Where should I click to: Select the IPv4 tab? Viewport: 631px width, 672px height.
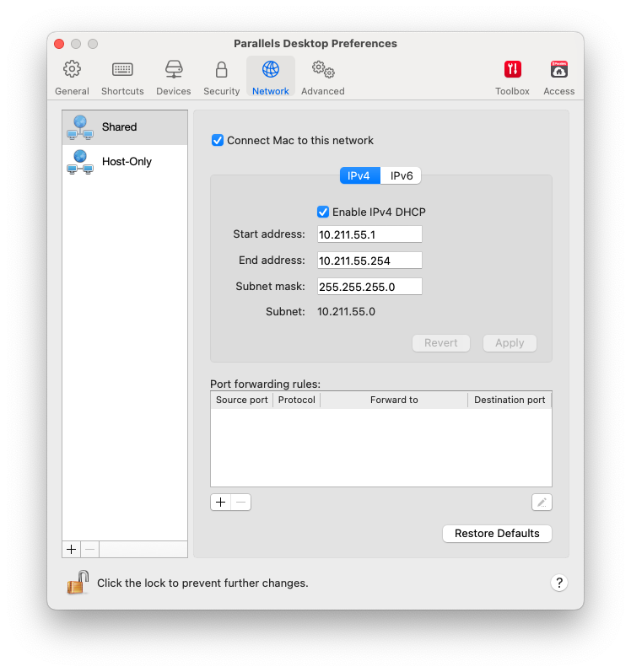click(359, 175)
